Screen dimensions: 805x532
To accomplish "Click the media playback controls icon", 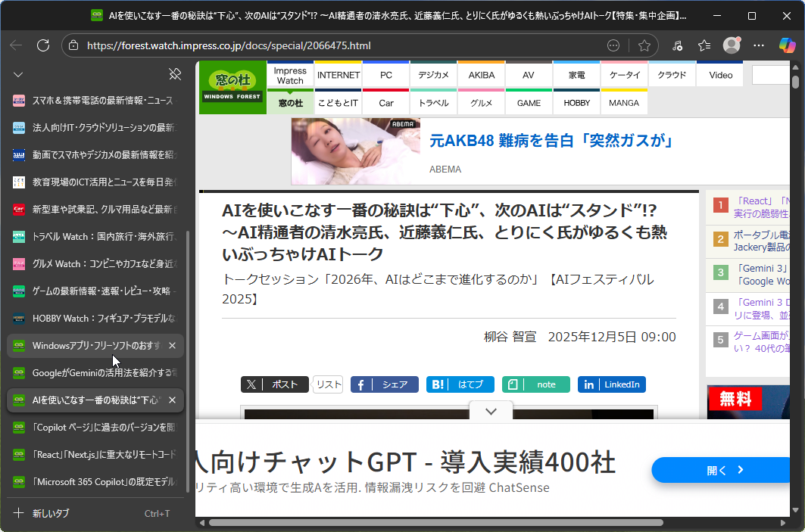I will 678,45.
